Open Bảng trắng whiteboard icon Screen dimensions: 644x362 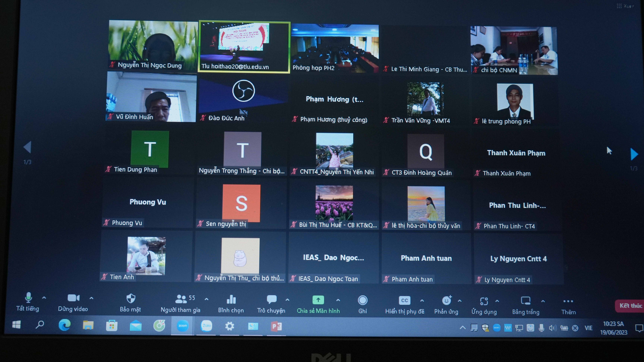coord(526,301)
